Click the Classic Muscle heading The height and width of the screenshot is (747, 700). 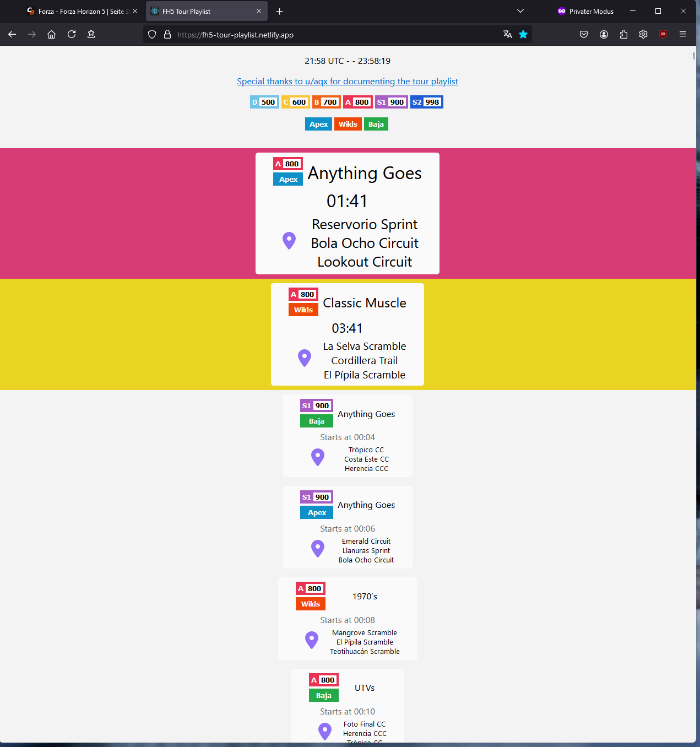(x=365, y=303)
